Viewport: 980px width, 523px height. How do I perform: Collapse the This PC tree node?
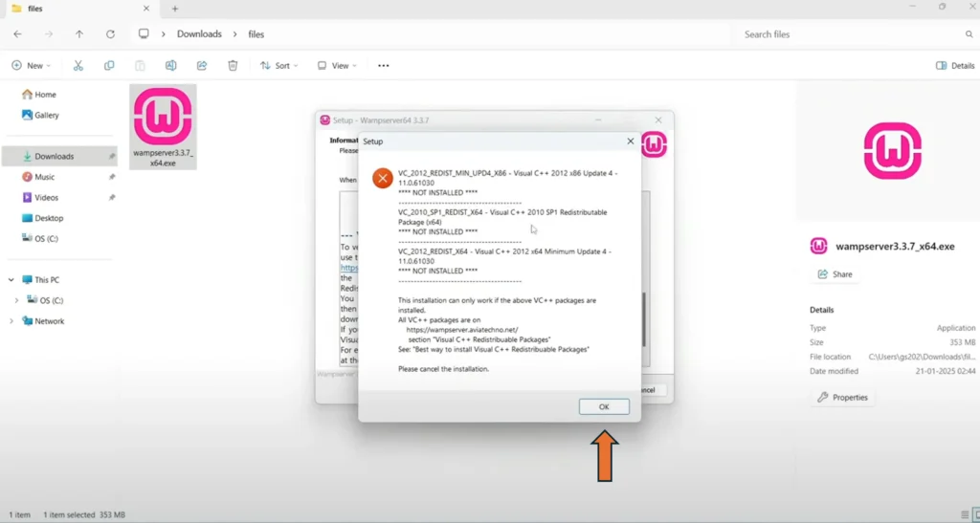tap(11, 280)
